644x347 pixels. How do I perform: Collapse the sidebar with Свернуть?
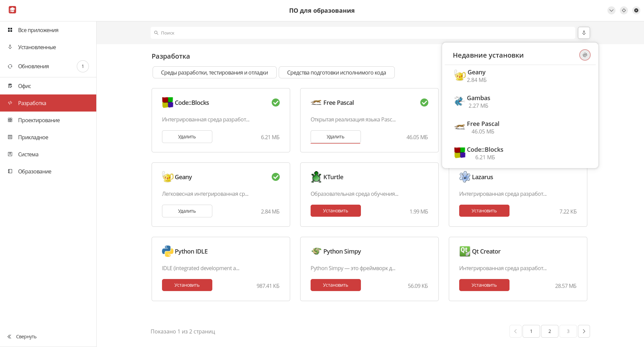22,337
